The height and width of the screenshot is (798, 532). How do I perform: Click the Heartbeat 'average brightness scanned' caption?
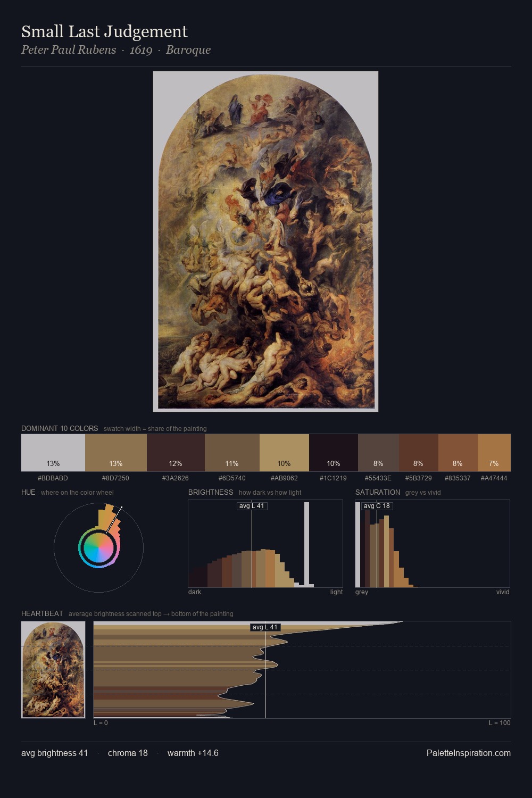click(x=151, y=613)
